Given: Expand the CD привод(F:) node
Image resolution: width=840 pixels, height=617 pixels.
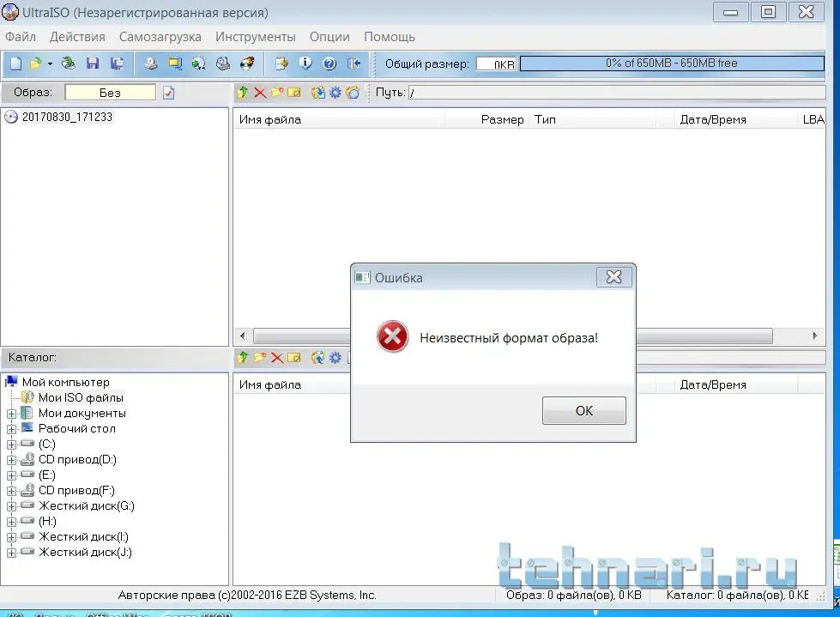Looking at the screenshot, I should [x=11, y=491].
